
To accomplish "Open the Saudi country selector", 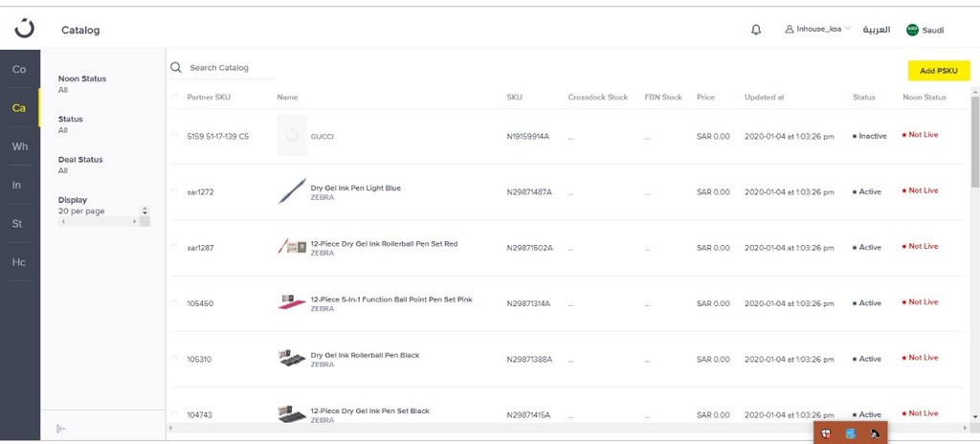I will click(925, 30).
